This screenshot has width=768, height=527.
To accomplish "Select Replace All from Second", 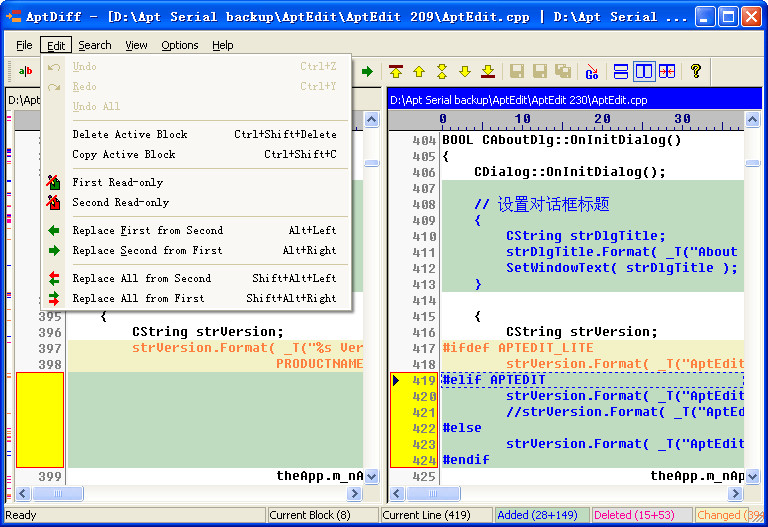I will click(197, 278).
